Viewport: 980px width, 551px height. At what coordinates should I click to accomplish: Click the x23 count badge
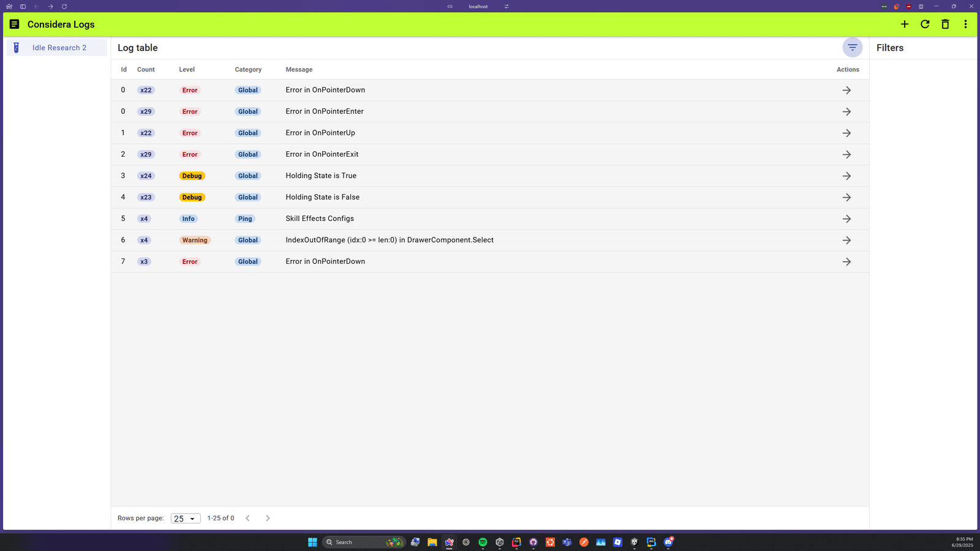[x=146, y=197]
